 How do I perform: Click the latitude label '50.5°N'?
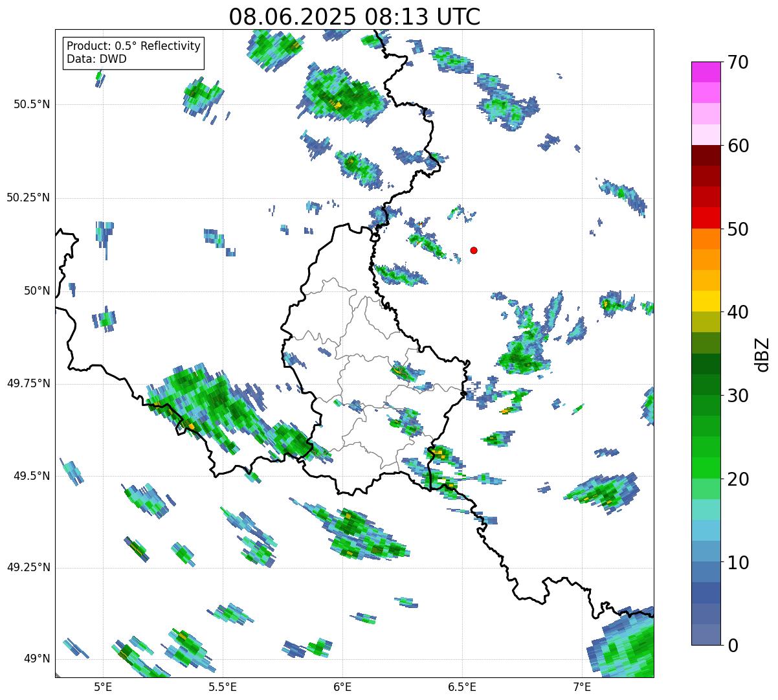click(32, 104)
